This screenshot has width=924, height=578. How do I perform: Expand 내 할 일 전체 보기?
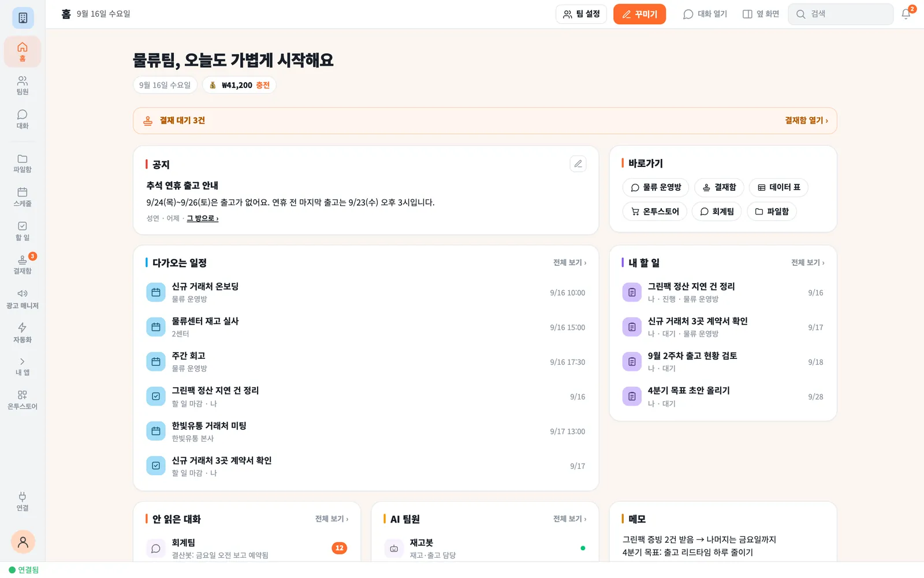point(807,262)
